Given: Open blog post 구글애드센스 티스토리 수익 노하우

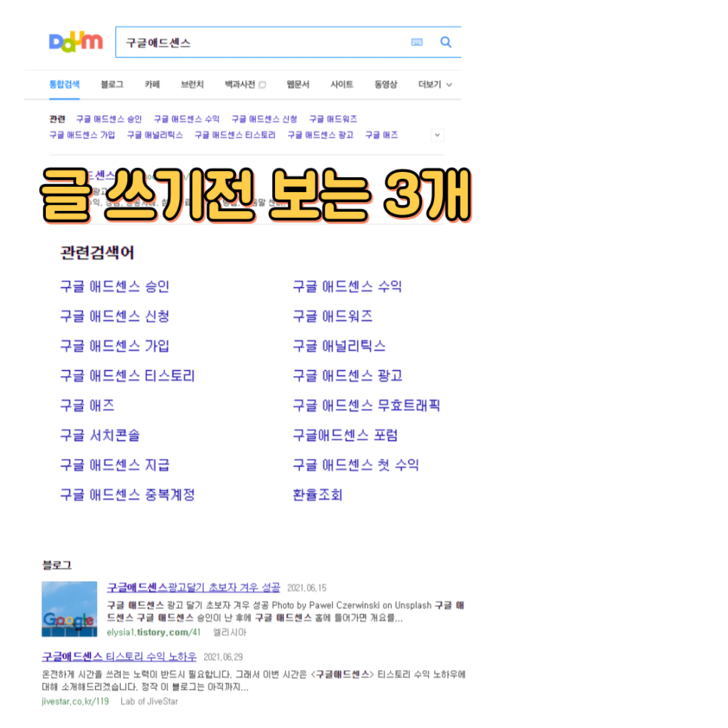Looking at the screenshot, I should point(119,656).
